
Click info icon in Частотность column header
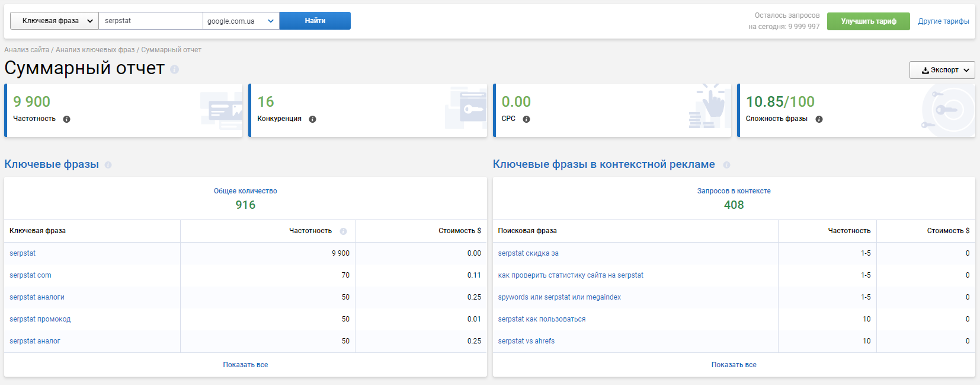(x=343, y=231)
